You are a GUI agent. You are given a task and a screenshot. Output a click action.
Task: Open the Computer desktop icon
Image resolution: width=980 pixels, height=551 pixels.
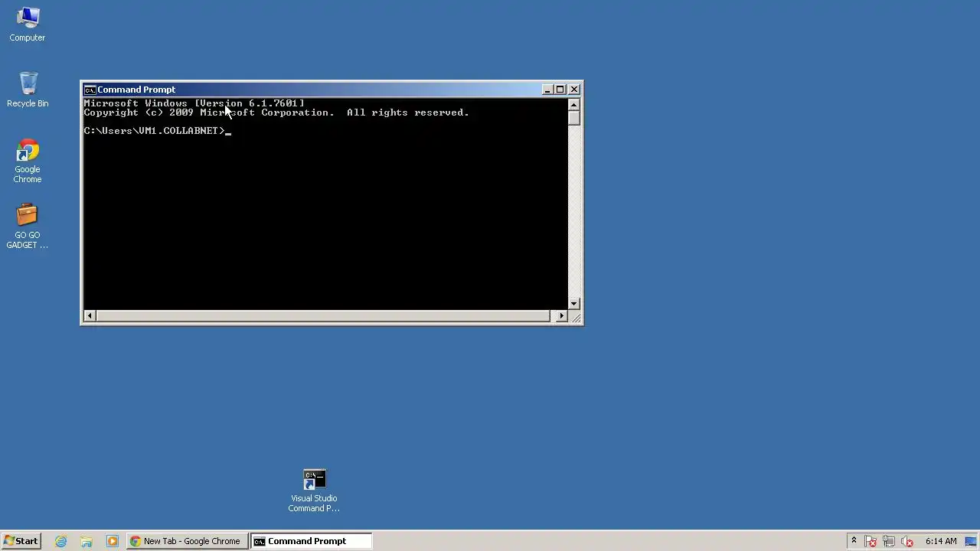[28, 24]
